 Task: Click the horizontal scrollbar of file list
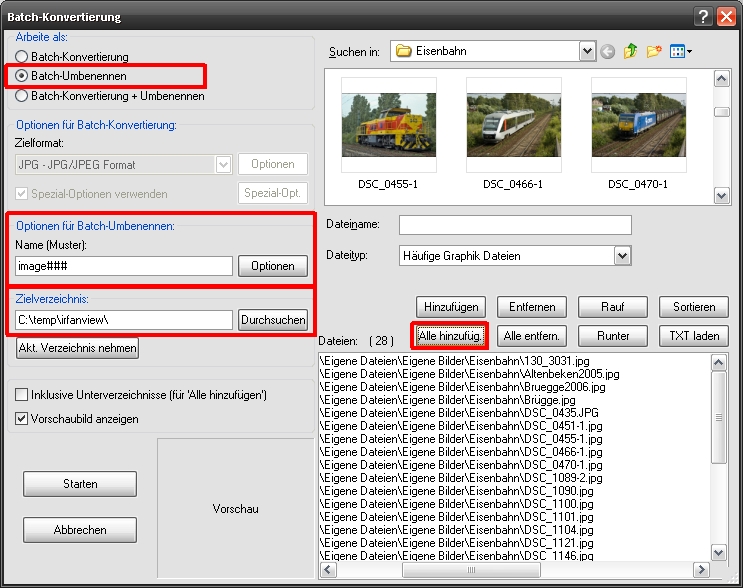click(x=514, y=570)
